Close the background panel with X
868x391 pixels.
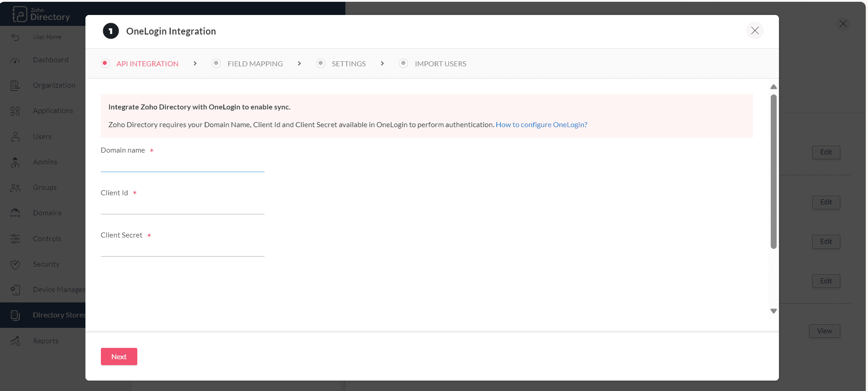click(843, 24)
